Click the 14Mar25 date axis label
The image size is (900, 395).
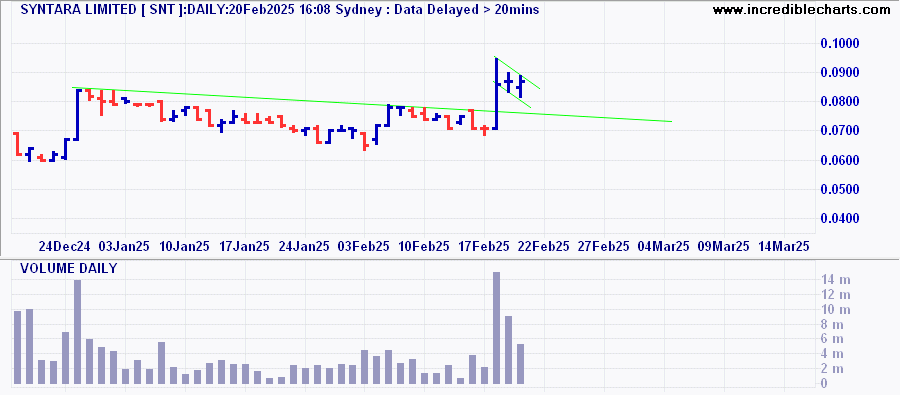[x=783, y=246]
